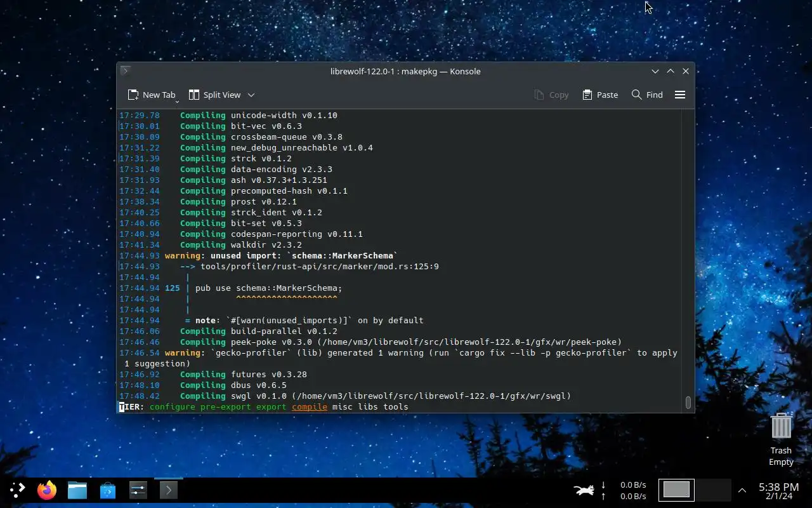
Task: Expand the New Tab dropdown arrow
Action: (177, 101)
